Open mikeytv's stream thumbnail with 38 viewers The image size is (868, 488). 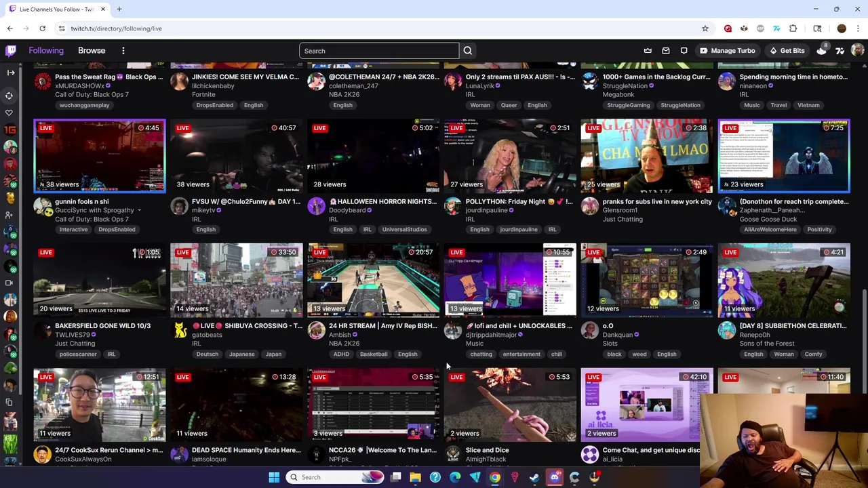237,156
